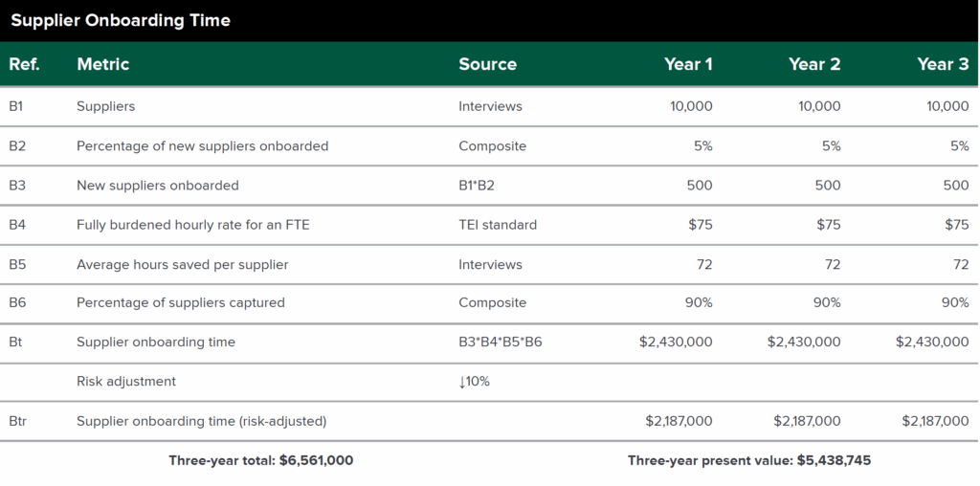The height and width of the screenshot is (486, 980).
Task: Select Year 3 Supplier onboarding time $2,430,000
Action: click(932, 342)
